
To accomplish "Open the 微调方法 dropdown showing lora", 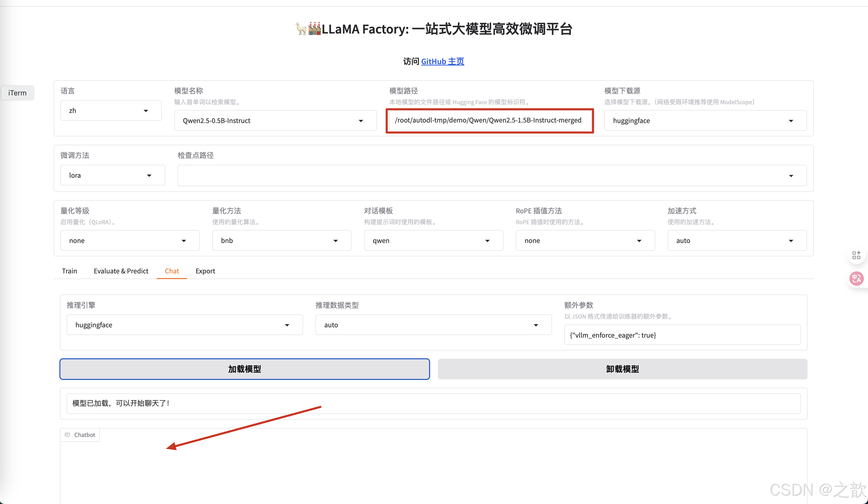I will coord(113,175).
